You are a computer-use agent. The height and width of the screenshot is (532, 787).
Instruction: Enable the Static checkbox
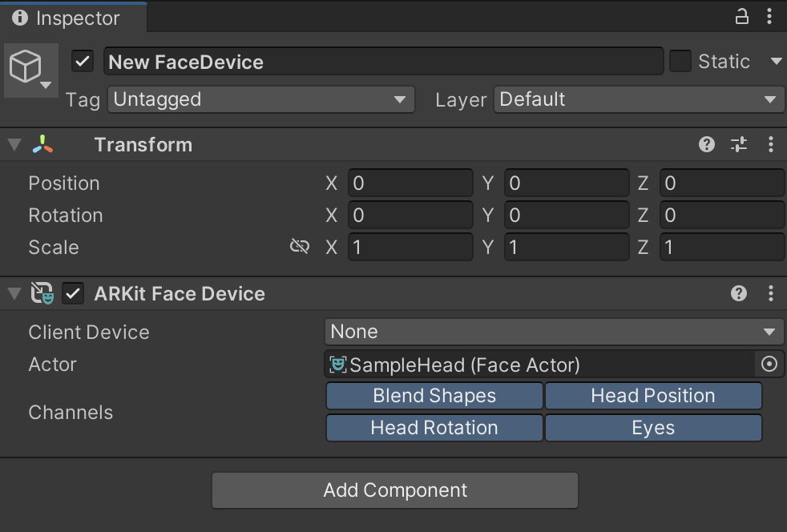coord(680,61)
